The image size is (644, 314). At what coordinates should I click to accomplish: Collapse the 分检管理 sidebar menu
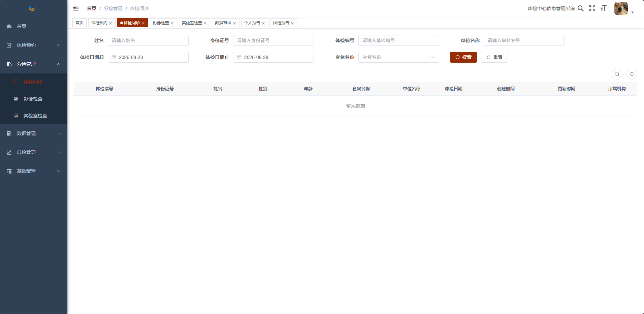point(34,64)
